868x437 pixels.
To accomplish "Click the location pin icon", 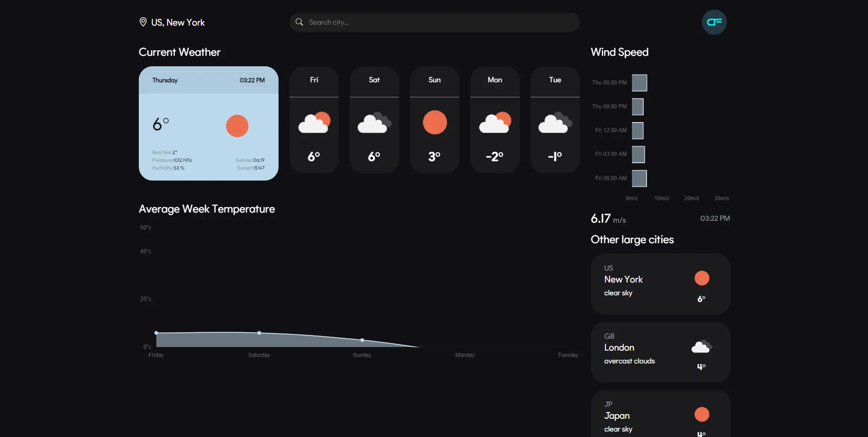I will 143,22.
